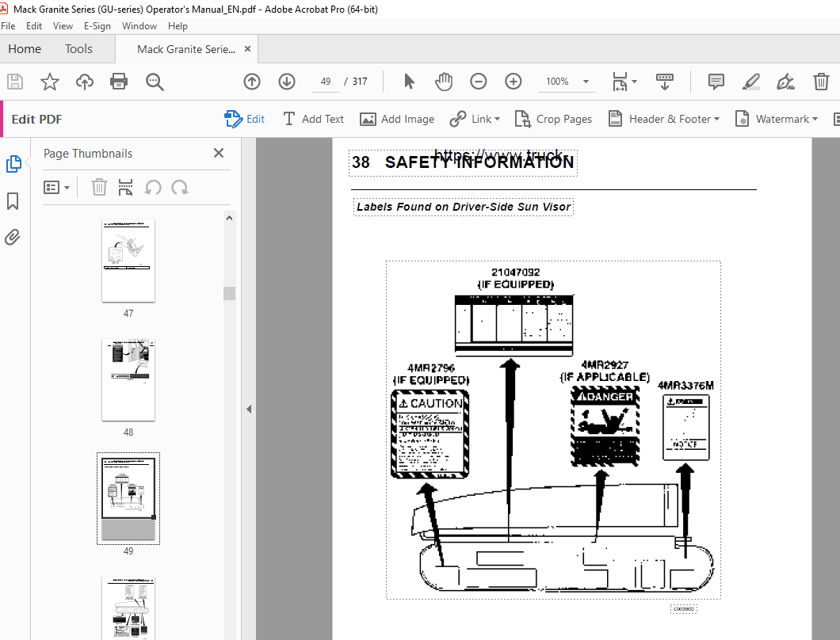Print the open PDF document
This screenshot has height=640, width=840.
[x=120, y=81]
